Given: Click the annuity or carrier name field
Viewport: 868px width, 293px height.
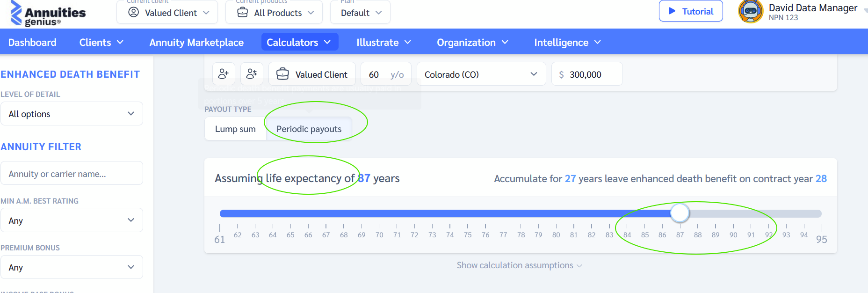Looking at the screenshot, I should point(72,173).
